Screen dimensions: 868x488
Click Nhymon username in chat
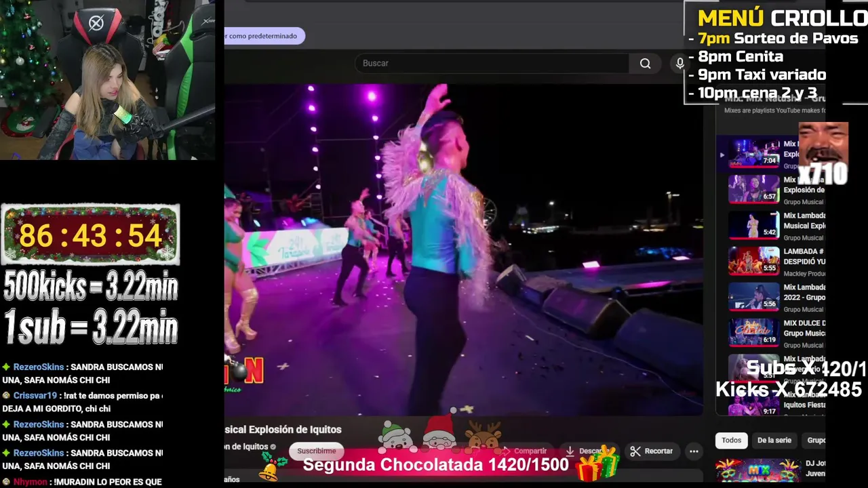(x=31, y=482)
